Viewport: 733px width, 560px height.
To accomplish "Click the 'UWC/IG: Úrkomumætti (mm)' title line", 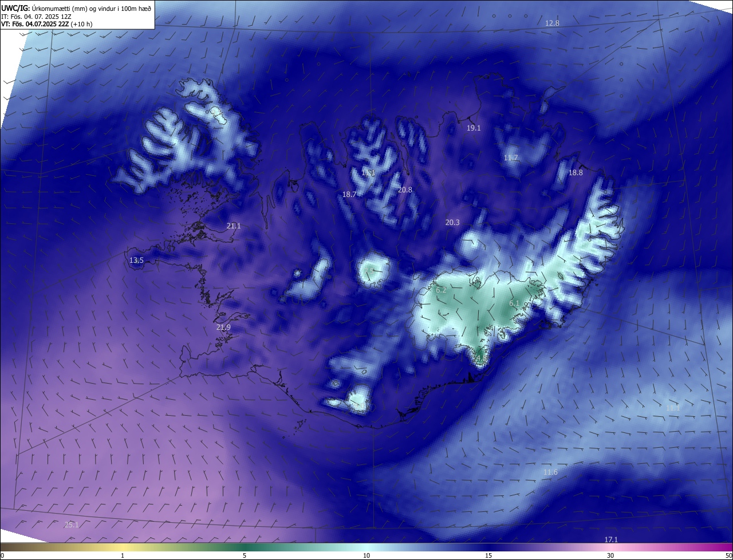I will [76, 8].
